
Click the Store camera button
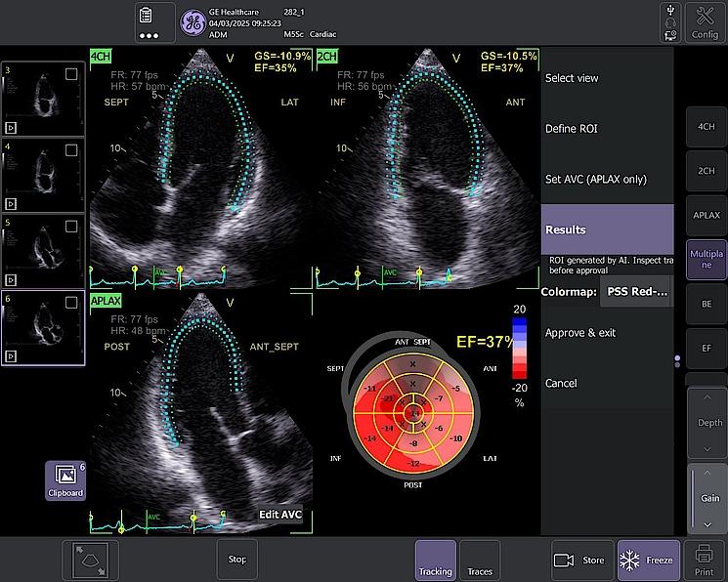coord(580,561)
